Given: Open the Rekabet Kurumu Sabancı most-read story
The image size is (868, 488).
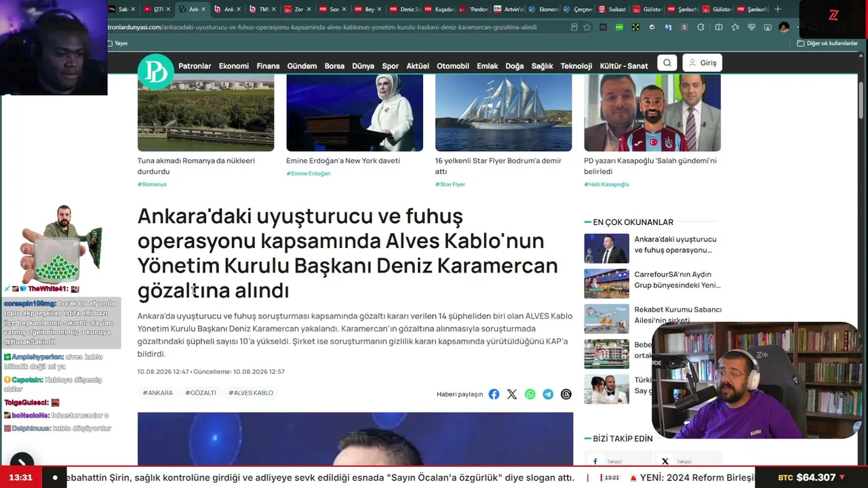Looking at the screenshot, I should [x=678, y=315].
